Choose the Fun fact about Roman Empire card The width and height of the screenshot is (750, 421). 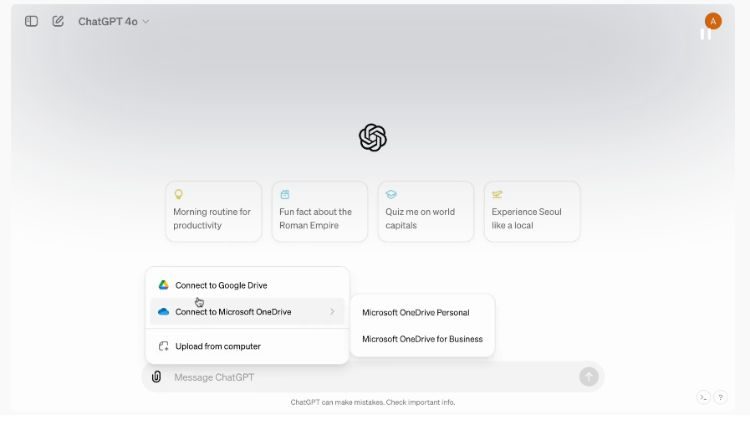point(320,211)
